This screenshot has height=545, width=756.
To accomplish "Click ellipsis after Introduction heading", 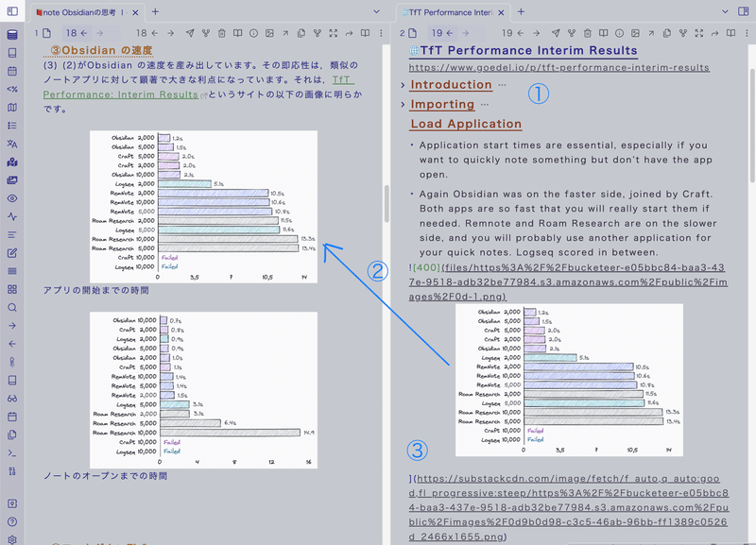I will point(502,85).
